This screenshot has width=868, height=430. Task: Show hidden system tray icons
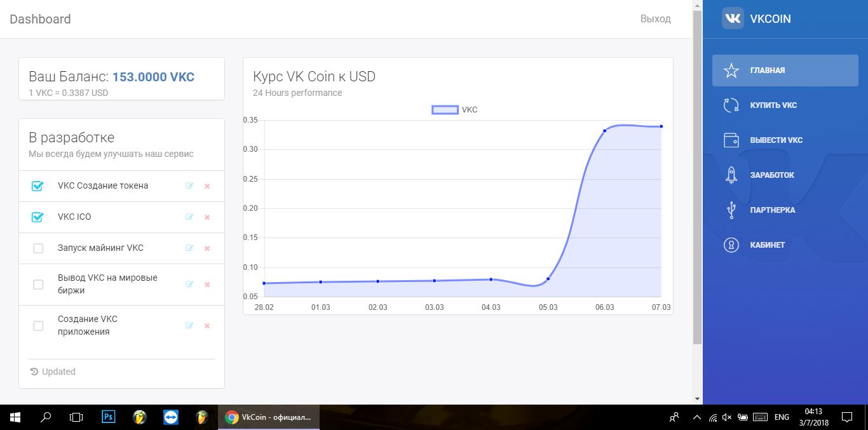coord(696,417)
